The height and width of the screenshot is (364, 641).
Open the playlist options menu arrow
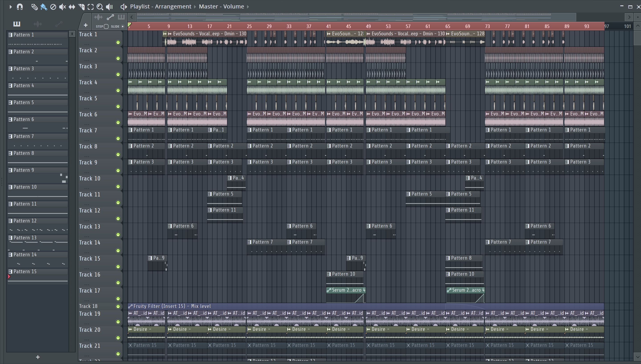point(10,7)
